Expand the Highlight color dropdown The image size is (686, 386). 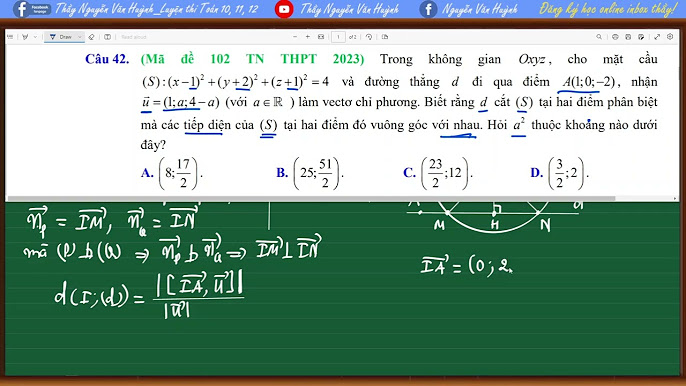[35, 37]
